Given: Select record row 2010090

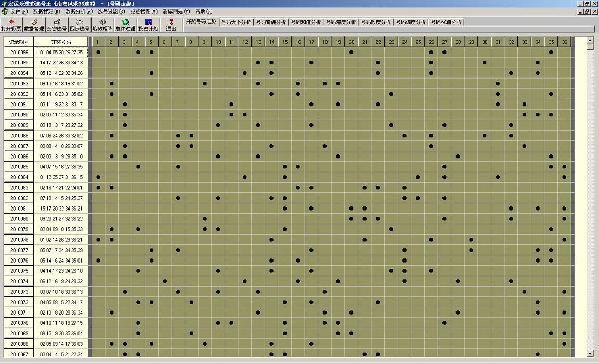Looking at the screenshot, I should 19,114.
